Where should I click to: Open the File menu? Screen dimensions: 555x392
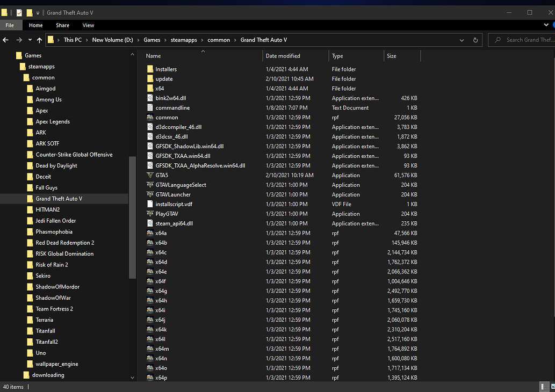pyautogui.click(x=10, y=25)
